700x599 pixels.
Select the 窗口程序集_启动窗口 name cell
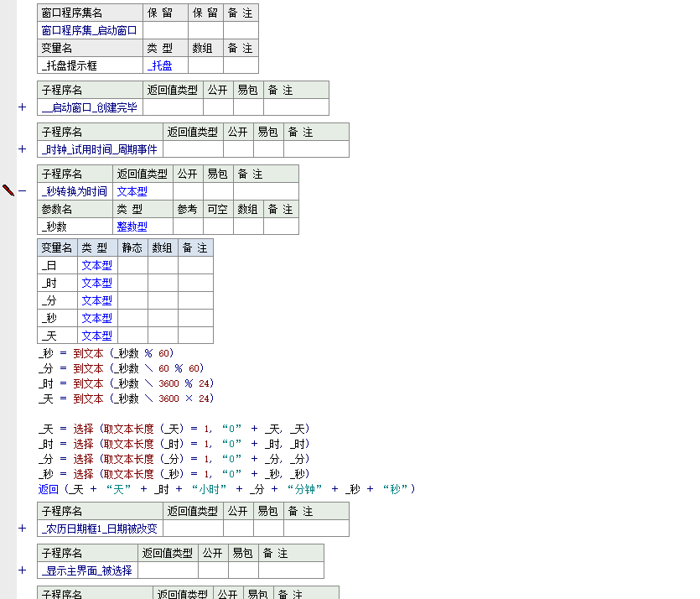pos(90,30)
